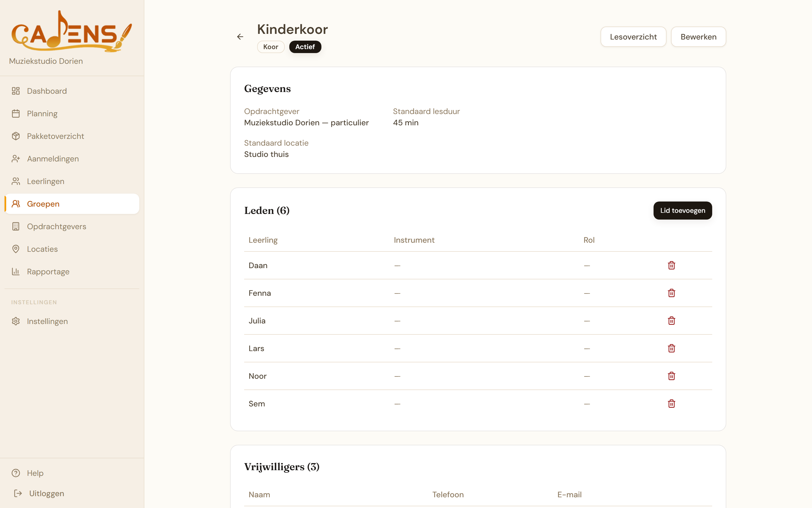Screen dimensions: 812x508
Task: Open the Lesoverzicht button
Action: click(x=633, y=37)
